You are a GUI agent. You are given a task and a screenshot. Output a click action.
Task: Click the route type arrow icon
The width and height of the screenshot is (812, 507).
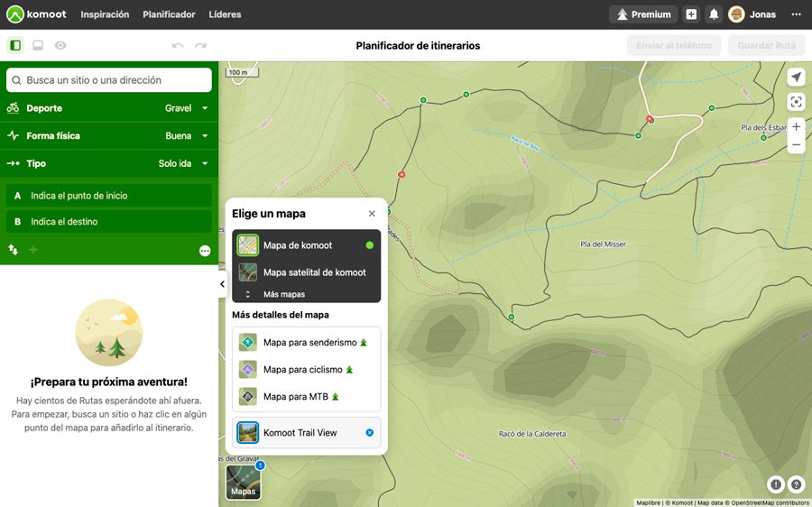click(x=13, y=163)
